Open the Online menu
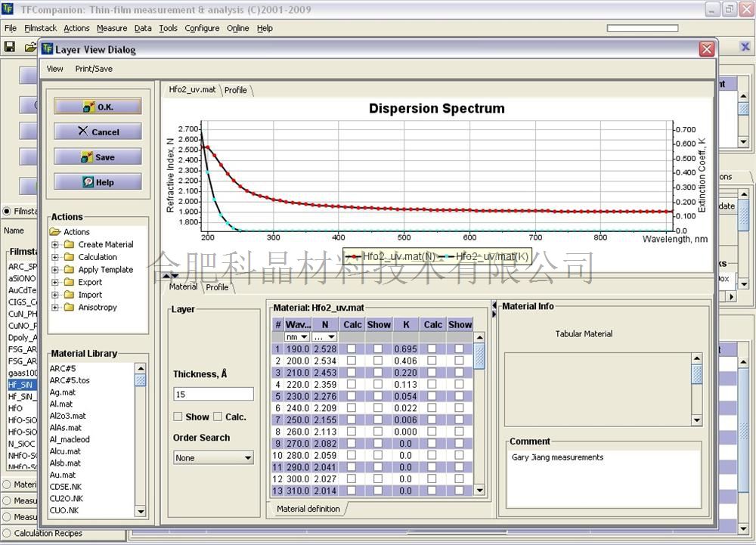The image size is (756, 545). tap(237, 28)
